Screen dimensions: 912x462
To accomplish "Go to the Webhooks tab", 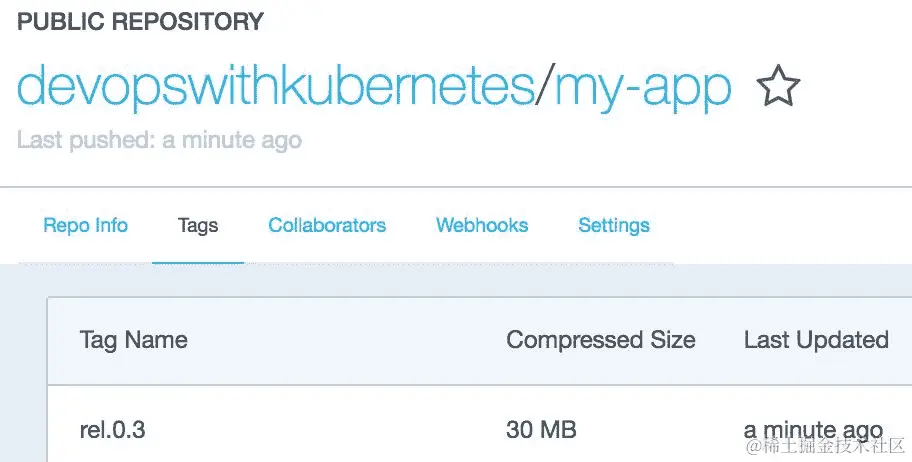I will pyautogui.click(x=482, y=225).
